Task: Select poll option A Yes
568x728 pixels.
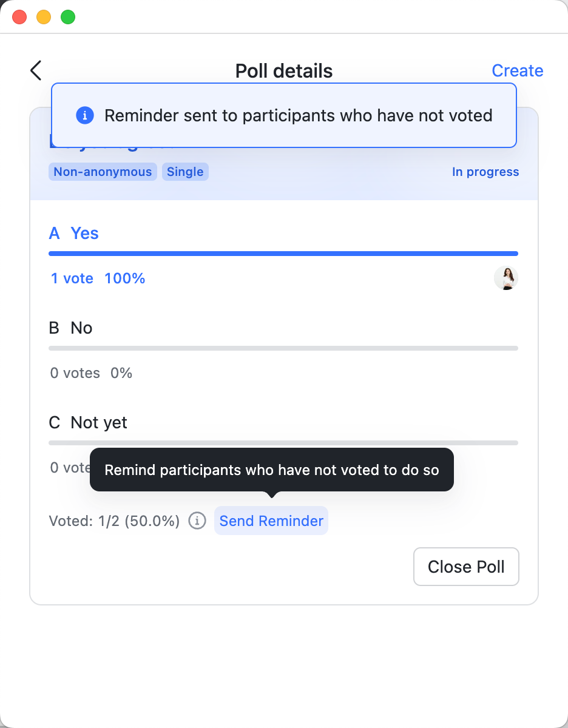Action: pyautogui.click(x=73, y=233)
